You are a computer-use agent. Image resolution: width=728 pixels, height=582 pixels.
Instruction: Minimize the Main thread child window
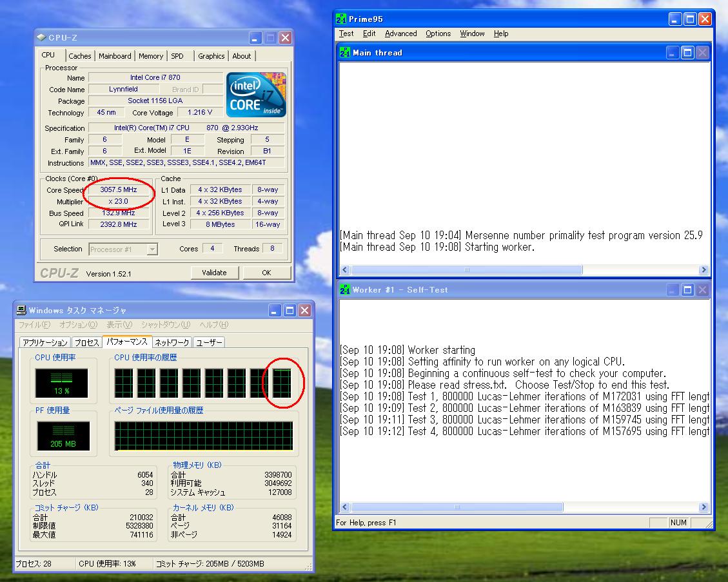pyautogui.click(x=673, y=52)
